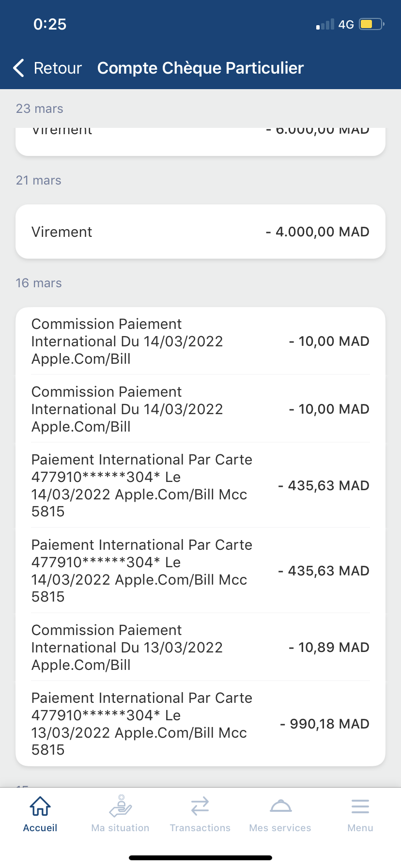Viewport: 401px width, 868px height.
Task: Tap the battery indicator in status bar
Action: pyautogui.click(x=371, y=24)
